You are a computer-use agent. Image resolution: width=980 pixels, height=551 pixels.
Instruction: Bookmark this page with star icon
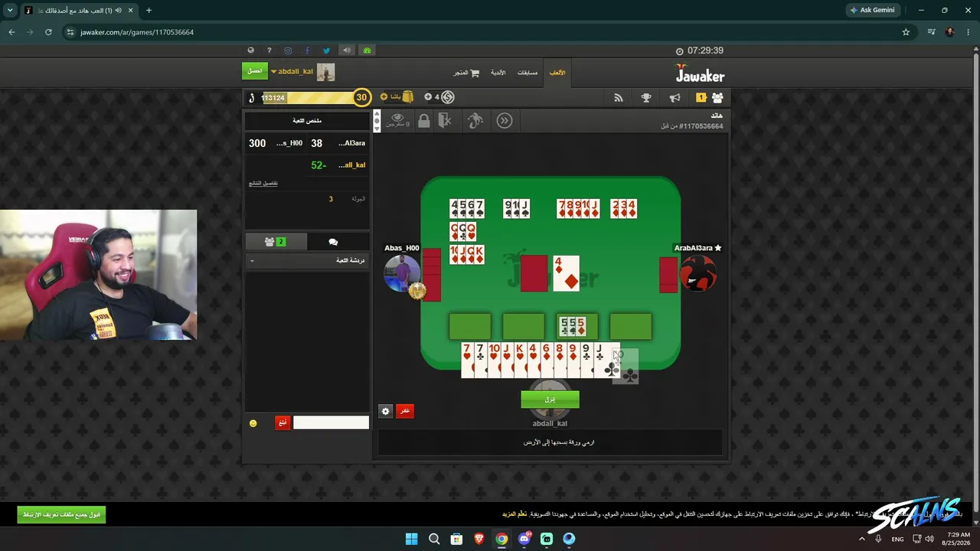pos(906,32)
